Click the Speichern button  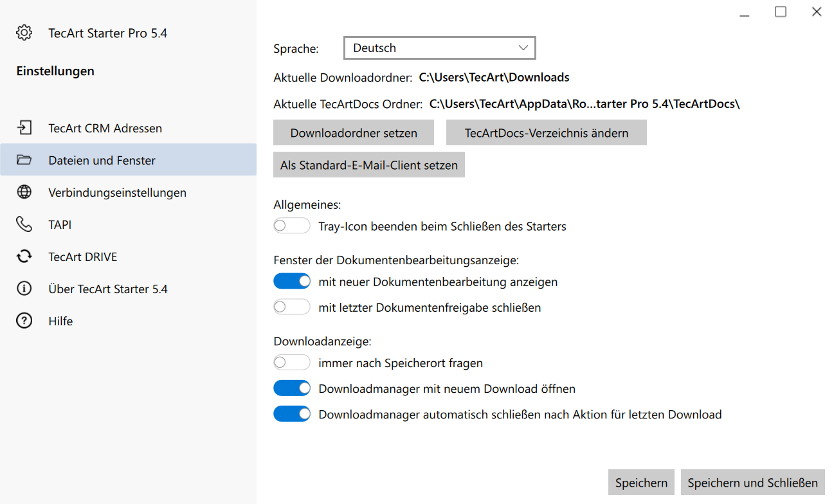pyautogui.click(x=641, y=482)
